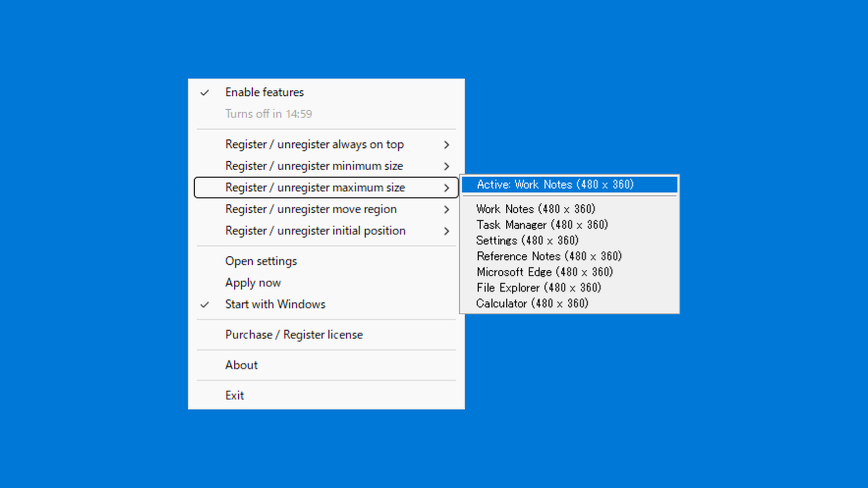This screenshot has height=488, width=868.
Task: Open Register / unregister move region
Action: [326, 209]
